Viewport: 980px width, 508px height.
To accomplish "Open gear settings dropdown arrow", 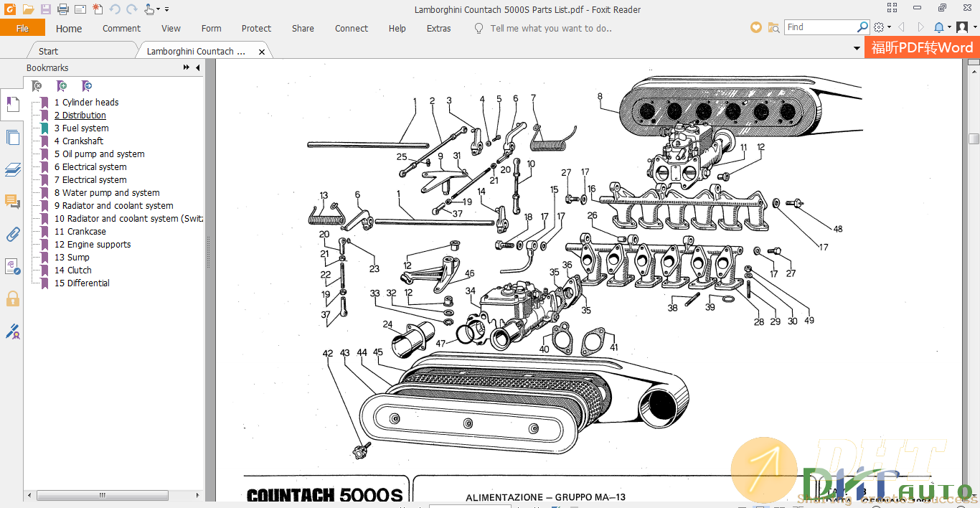I will coord(889,27).
